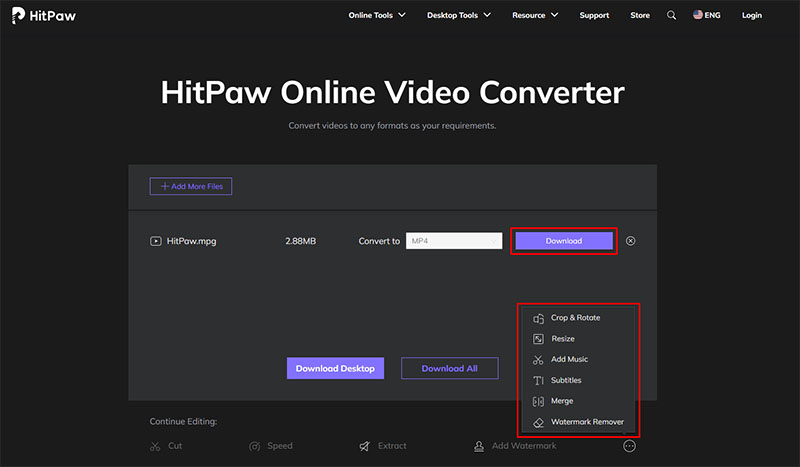Choose Resize from the popup menu
The height and width of the screenshot is (467, 800).
click(x=563, y=339)
